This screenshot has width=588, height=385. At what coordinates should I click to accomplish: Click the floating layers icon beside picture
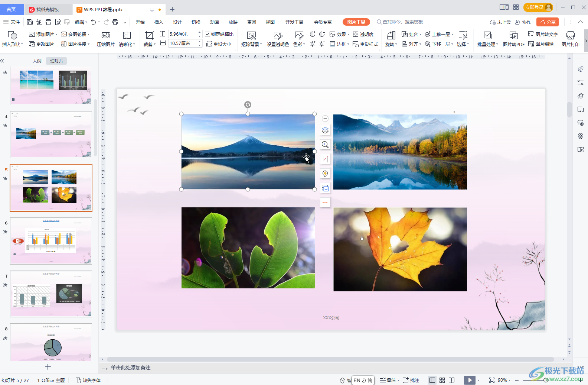(325, 130)
